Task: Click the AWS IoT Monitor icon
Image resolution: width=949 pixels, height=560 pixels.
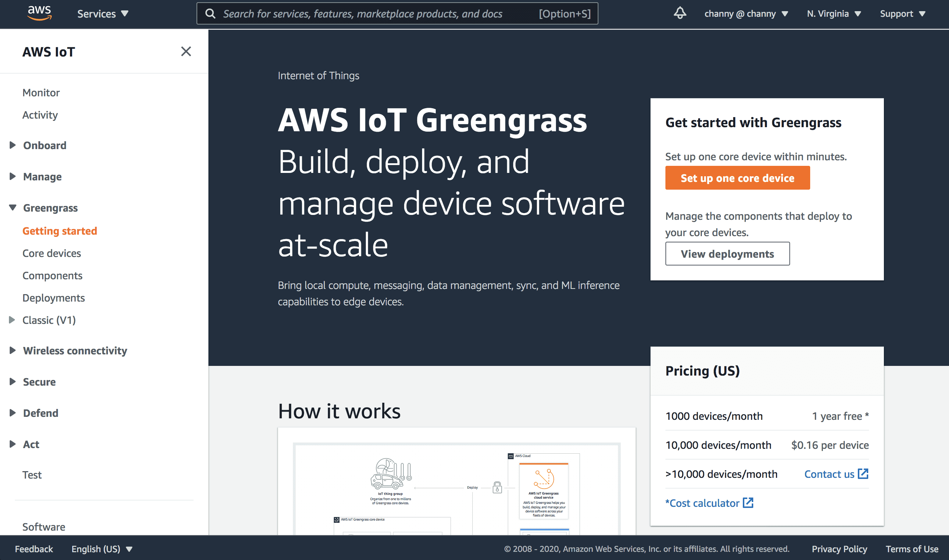Action: pos(41,93)
